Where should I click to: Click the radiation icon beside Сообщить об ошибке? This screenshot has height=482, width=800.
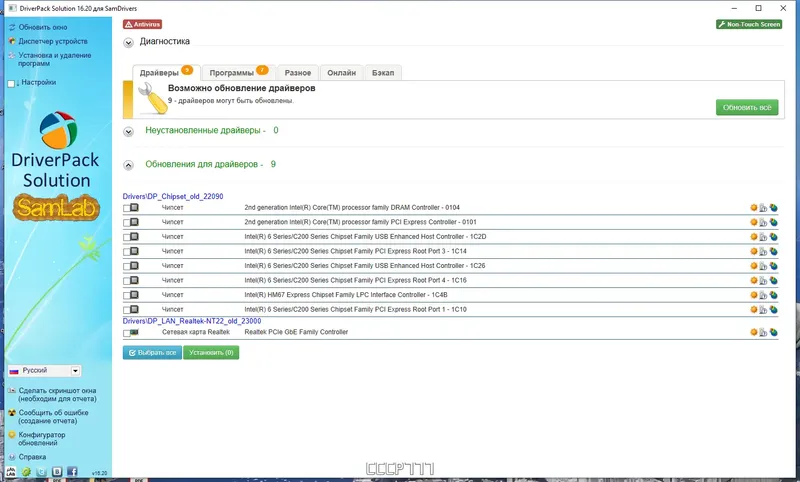(x=12, y=413)
